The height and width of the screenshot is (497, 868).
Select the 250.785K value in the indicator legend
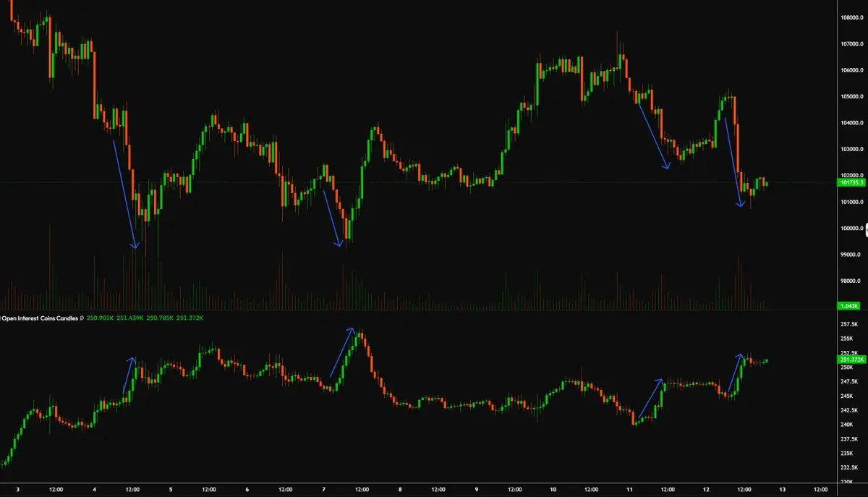(160, 317)
